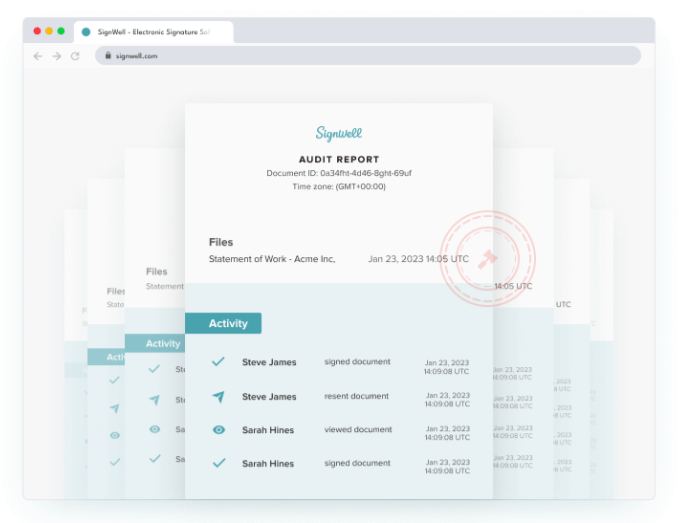
Task: Click the 14:05 UTC text right of stamp
Action: 513,286
